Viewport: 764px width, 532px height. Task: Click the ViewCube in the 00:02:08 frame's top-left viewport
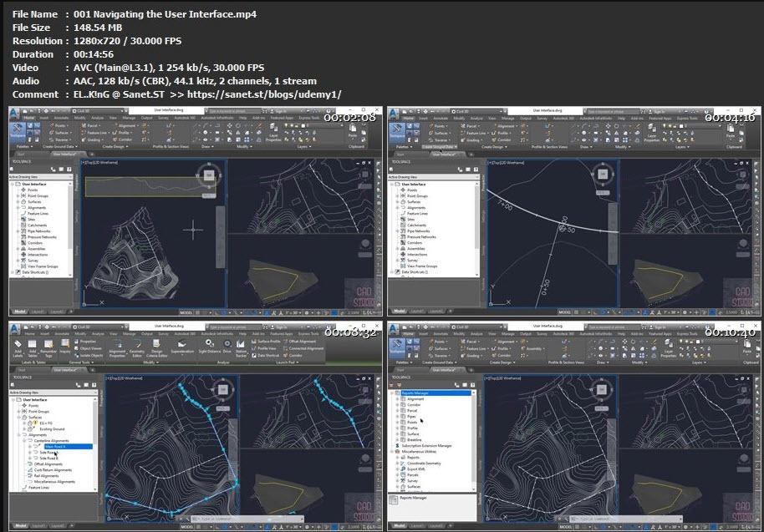[209, 175]
